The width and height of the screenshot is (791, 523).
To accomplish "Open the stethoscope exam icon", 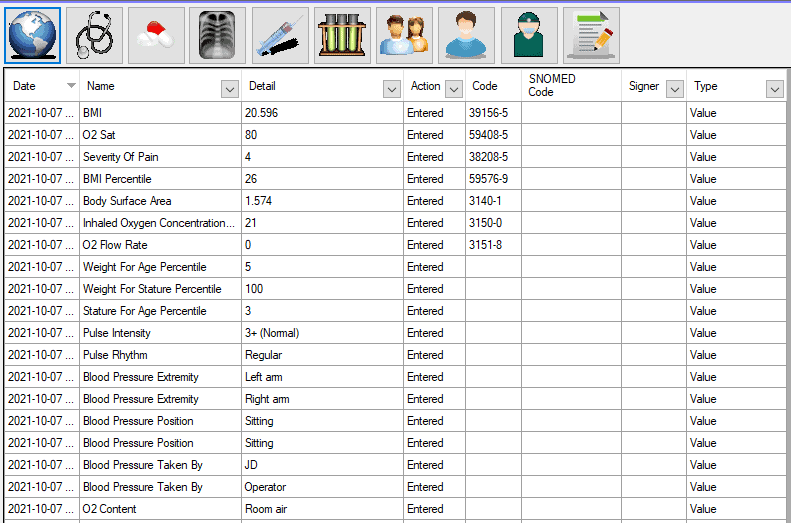I will [x=94, y=35].
